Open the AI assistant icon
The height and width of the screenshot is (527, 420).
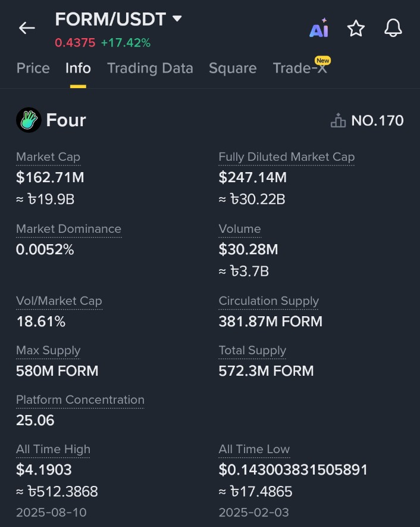point(319,29)
